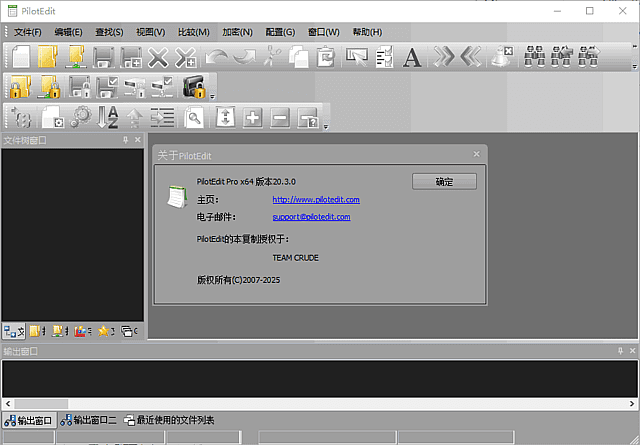The image size is (640, 445).
Task: Paste using the clipboard icon
Action: [326, 56]
